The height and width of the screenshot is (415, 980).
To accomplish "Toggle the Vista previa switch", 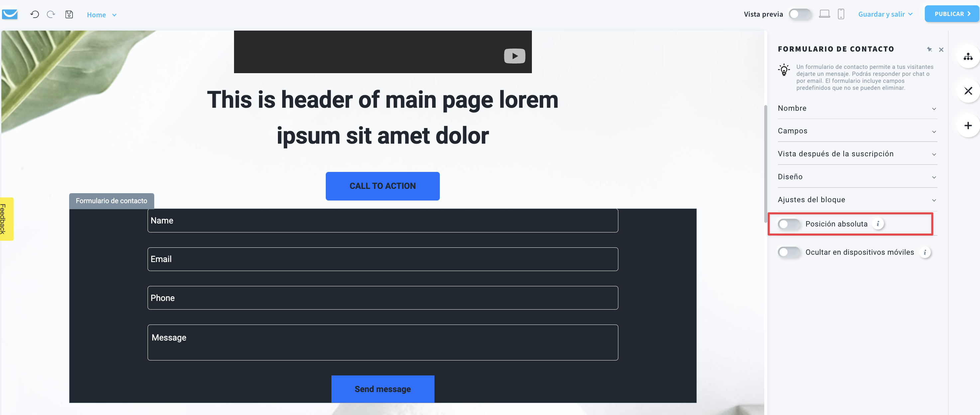I will coord(801,14).
